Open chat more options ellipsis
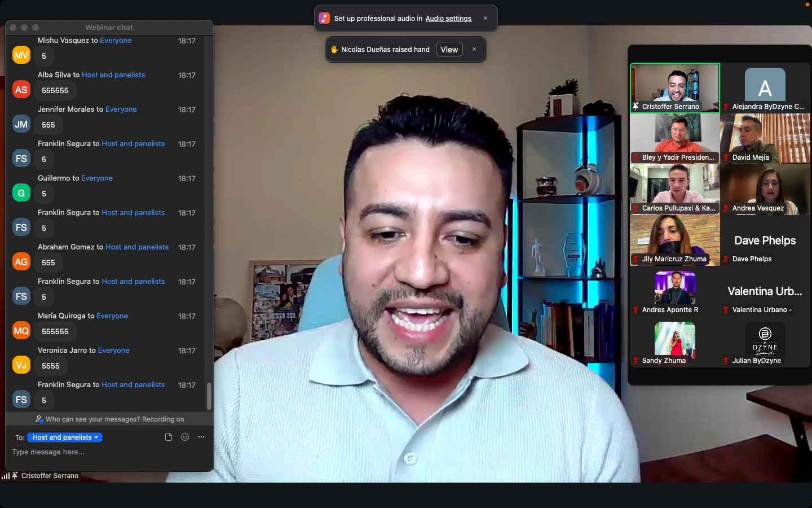Viewport: 812px width, 508px height. [x=201, y=437]
